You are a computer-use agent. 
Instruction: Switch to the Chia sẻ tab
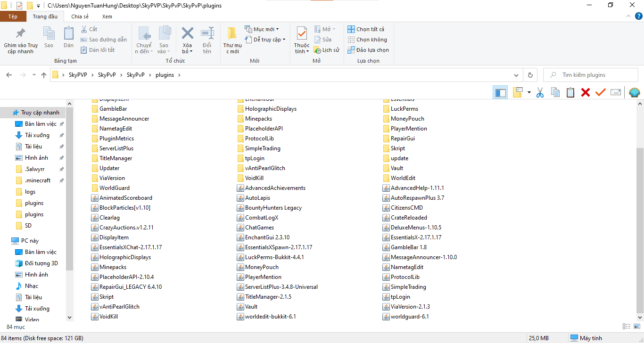point(80,16)
